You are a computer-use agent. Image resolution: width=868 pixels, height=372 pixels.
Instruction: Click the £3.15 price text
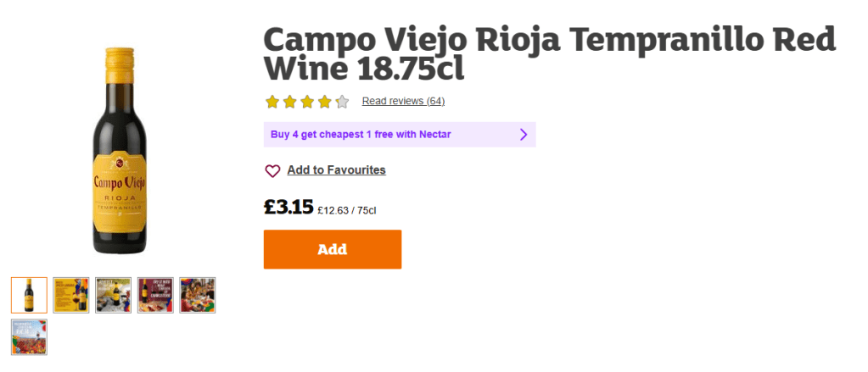288,208
